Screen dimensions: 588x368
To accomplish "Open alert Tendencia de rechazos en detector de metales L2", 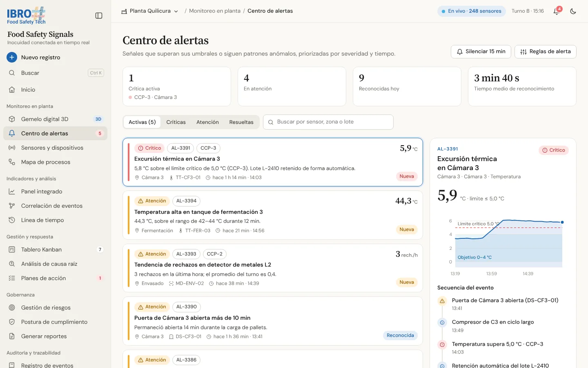I will [x=273, y=268].
